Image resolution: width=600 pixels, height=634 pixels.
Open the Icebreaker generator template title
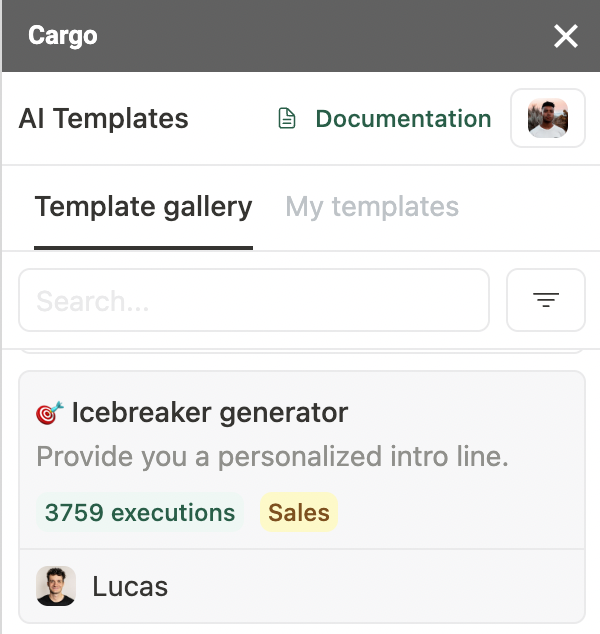[209, 412]
